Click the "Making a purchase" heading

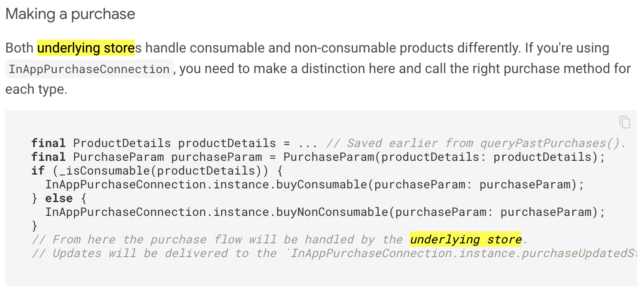click(70, 14)
